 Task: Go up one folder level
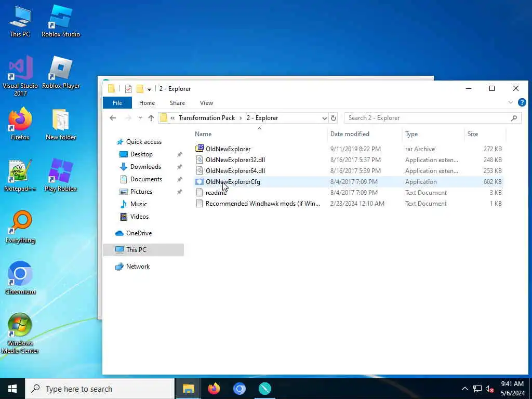(151, 118)
